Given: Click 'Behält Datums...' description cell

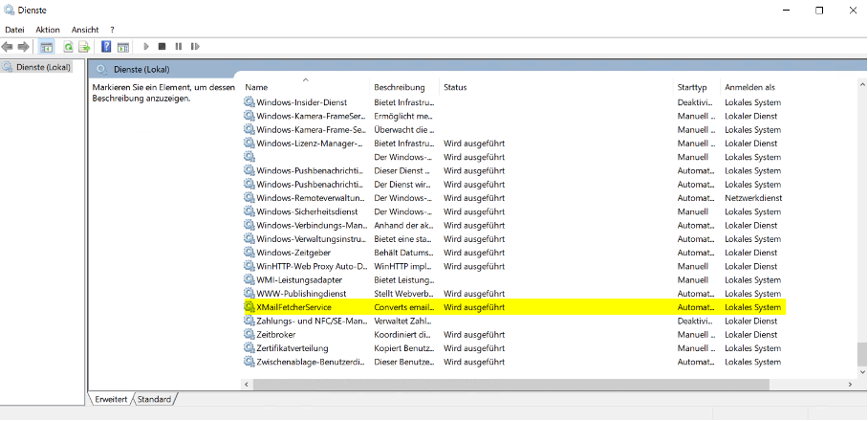Looking at the screenshot, I should (403, 252).
